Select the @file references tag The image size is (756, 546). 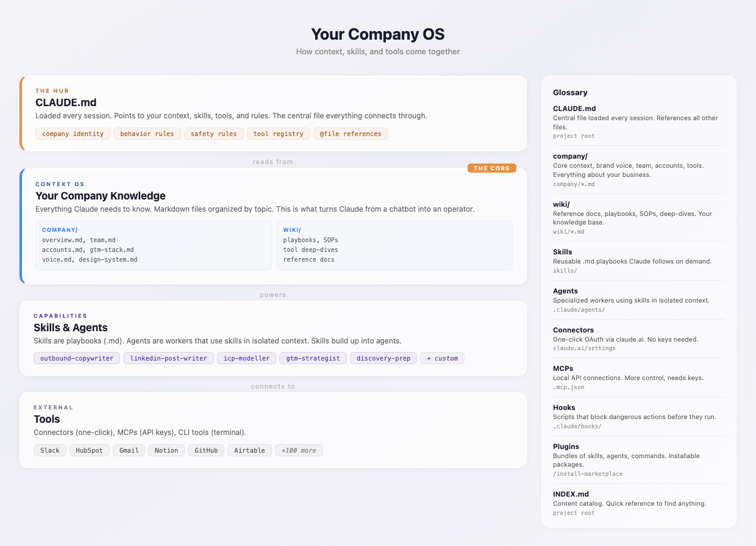[351, 134]
